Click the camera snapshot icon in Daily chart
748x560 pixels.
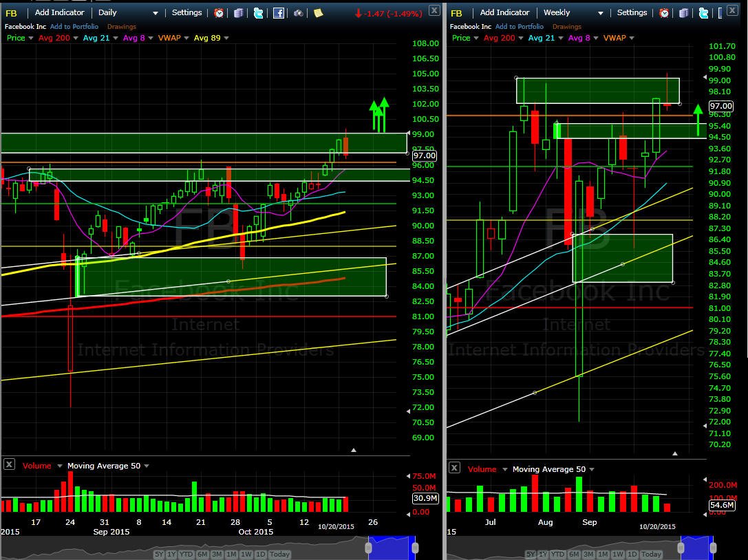[x=299, y=13]
